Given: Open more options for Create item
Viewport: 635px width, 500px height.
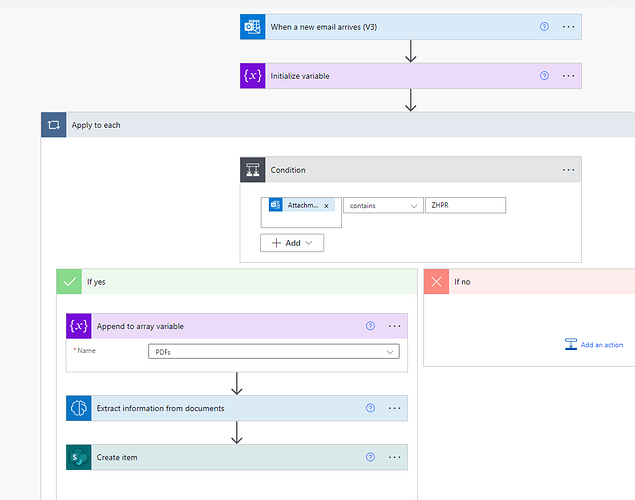Looking at the screenshot, I should pyautogui.click(x=394, y=457).
